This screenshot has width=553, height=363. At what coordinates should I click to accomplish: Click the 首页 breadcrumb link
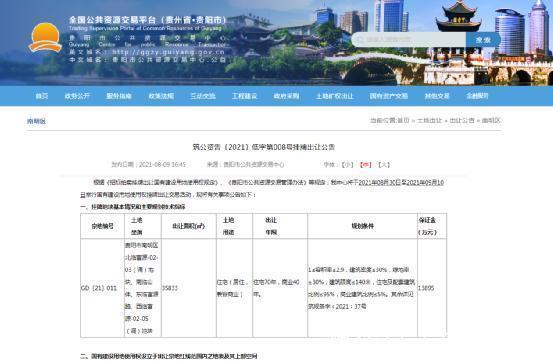[403, 120]
